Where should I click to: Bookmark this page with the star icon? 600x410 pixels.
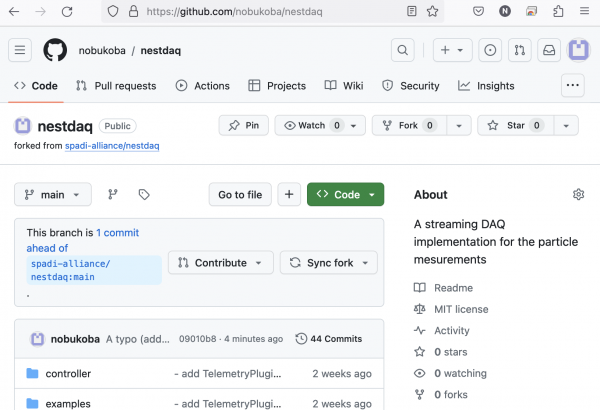click(x=432, y=11)
